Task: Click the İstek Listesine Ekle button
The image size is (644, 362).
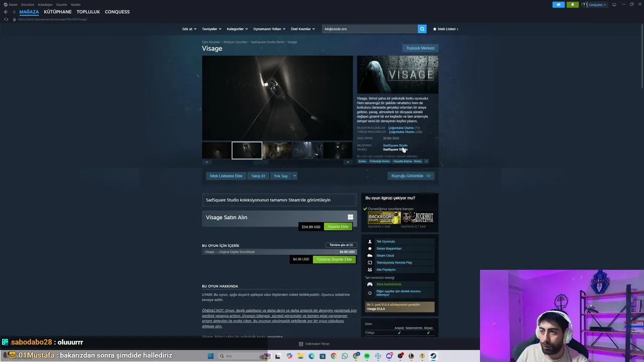Action: point(226,176)
